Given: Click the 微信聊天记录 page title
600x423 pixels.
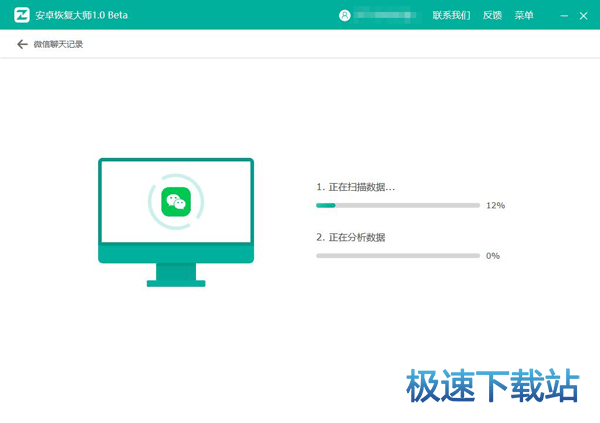Looking at the screenshot, I should tap(58, 44).
